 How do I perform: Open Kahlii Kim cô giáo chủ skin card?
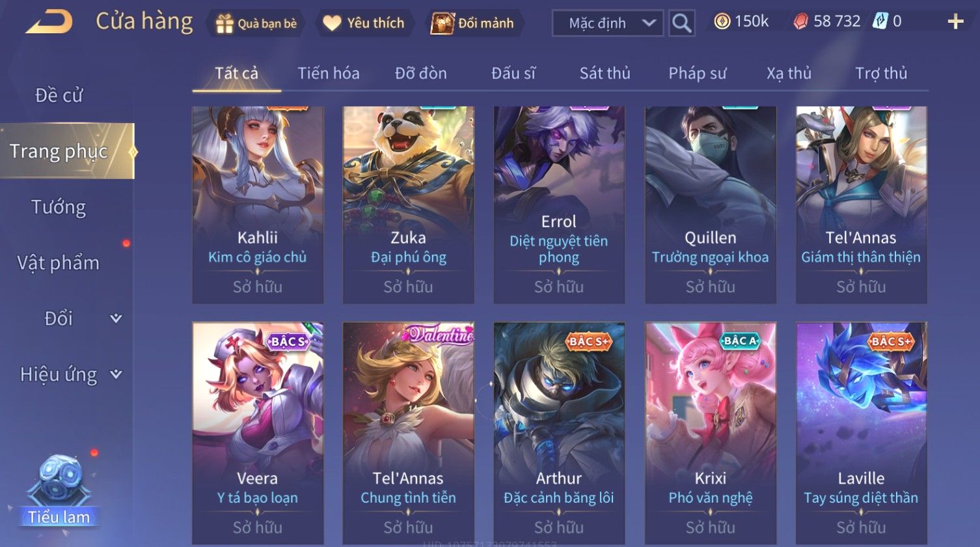(x=258, y=204)
